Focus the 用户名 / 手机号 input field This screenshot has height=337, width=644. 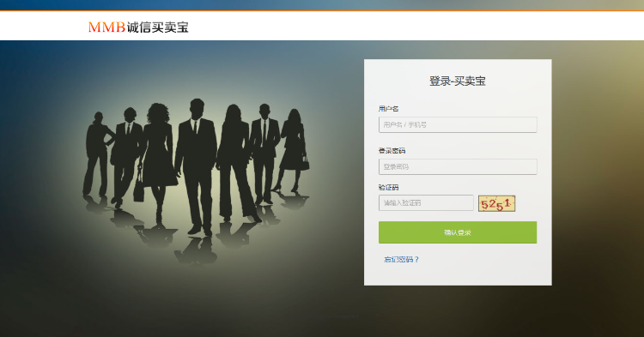[x=458, y=124]
